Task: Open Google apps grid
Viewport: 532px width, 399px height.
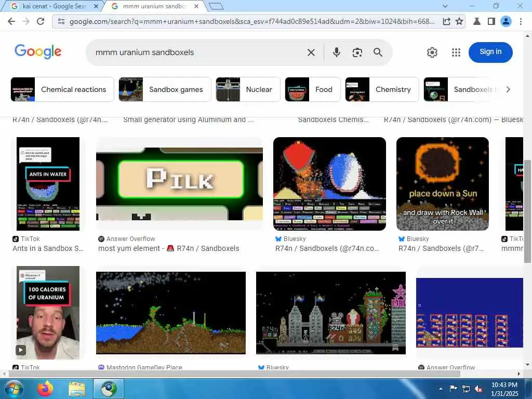Action: (x=456, y=52)
